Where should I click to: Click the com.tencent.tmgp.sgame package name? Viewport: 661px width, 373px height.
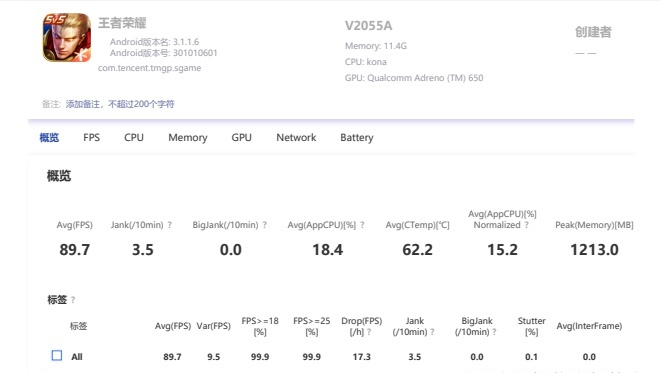(x=149, y=68)
